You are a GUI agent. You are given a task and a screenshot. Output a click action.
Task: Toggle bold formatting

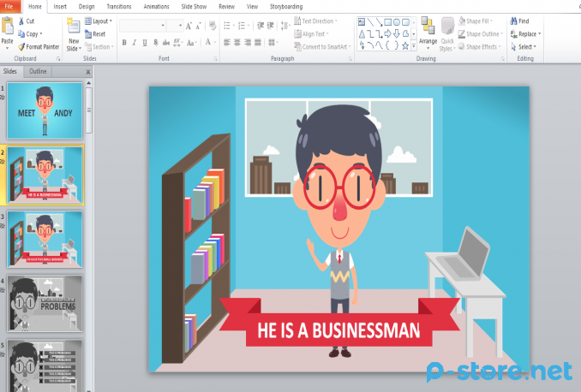point(124,42)
